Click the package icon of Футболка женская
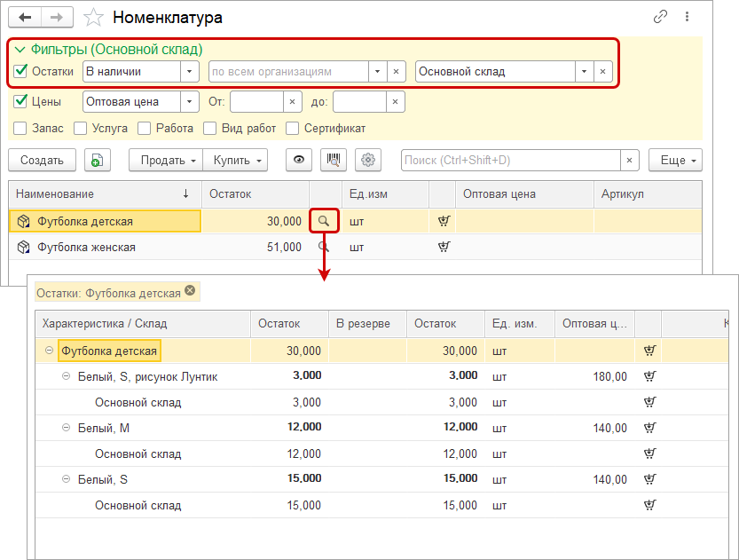The image size is (739, 560). (x=23, y=247)
